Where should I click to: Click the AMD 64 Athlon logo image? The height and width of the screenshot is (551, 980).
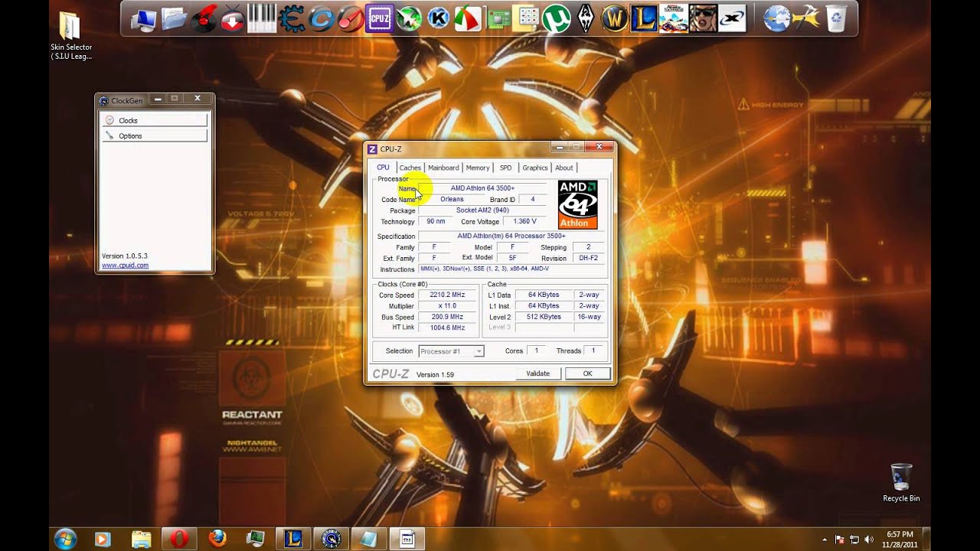(578, 204)
